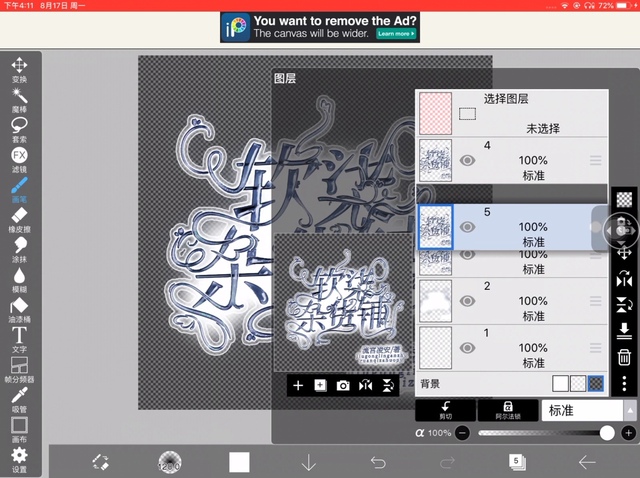Import photo using camera icon
This screenshot has height=478, width=640.
pos(343,385)
